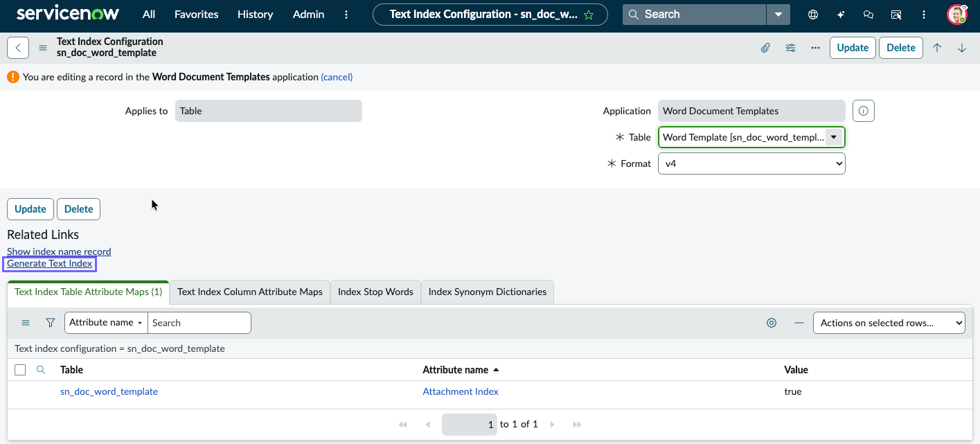Click the orange warning icon in the notice
Viewport: 980px width, 444px height.
tap(13, 77)
